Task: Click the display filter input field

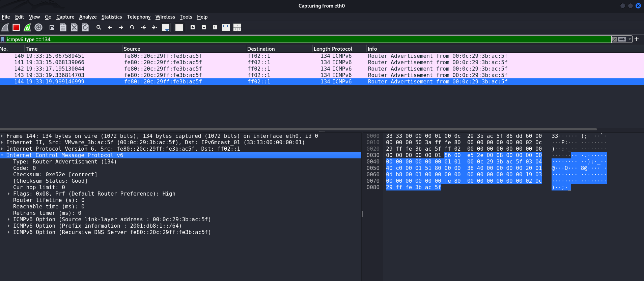Action: click(x=308, y=39)
